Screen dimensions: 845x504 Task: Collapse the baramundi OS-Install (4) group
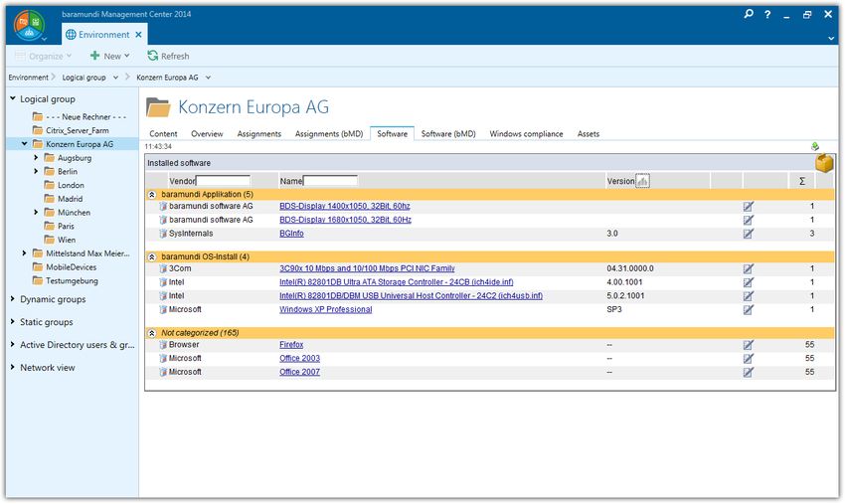pyautogui.click(x=152, y=257)
